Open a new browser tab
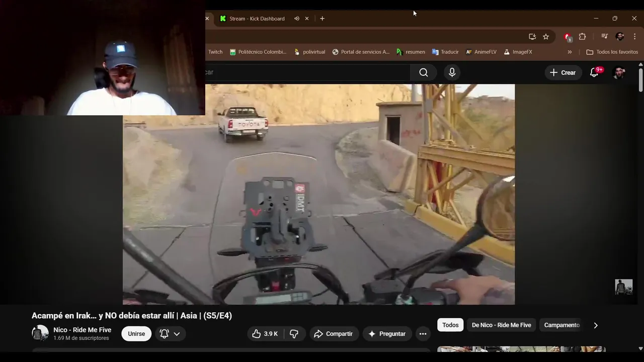The width and height of the screenshot is (644, 362). [322, 19]
